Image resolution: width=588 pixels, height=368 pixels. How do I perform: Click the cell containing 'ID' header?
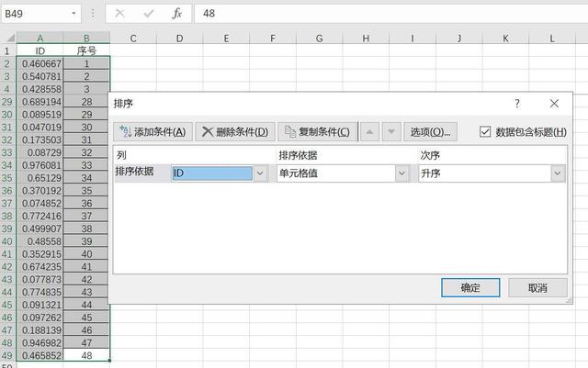40,50
